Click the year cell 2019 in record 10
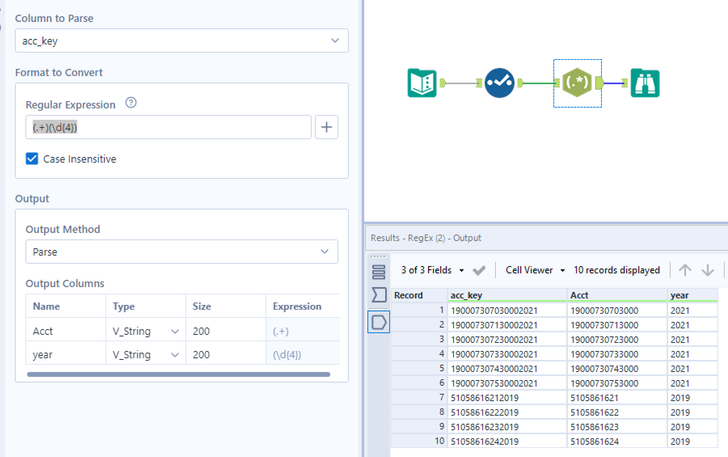 (x=693, y=441)
